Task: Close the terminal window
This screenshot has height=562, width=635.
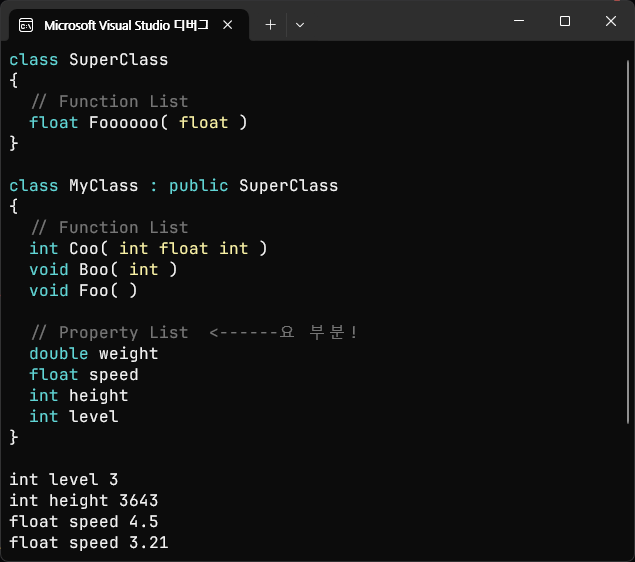Action: [611, 21]
